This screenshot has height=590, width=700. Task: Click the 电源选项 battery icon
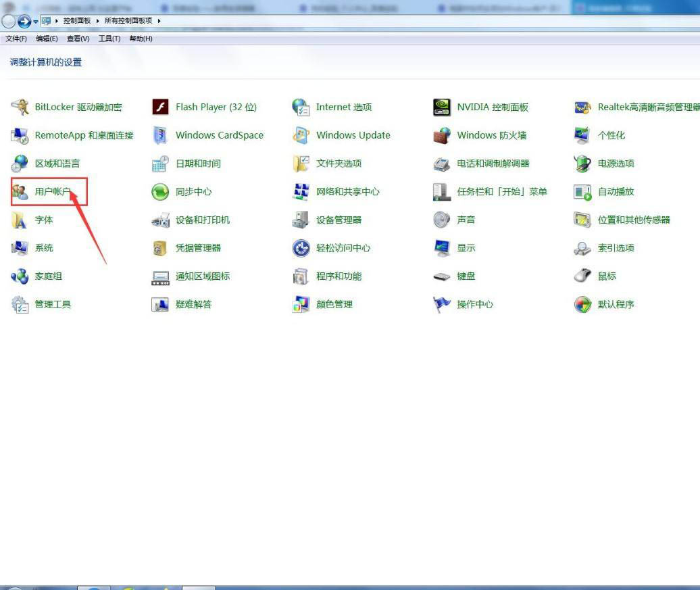[582, 164]
